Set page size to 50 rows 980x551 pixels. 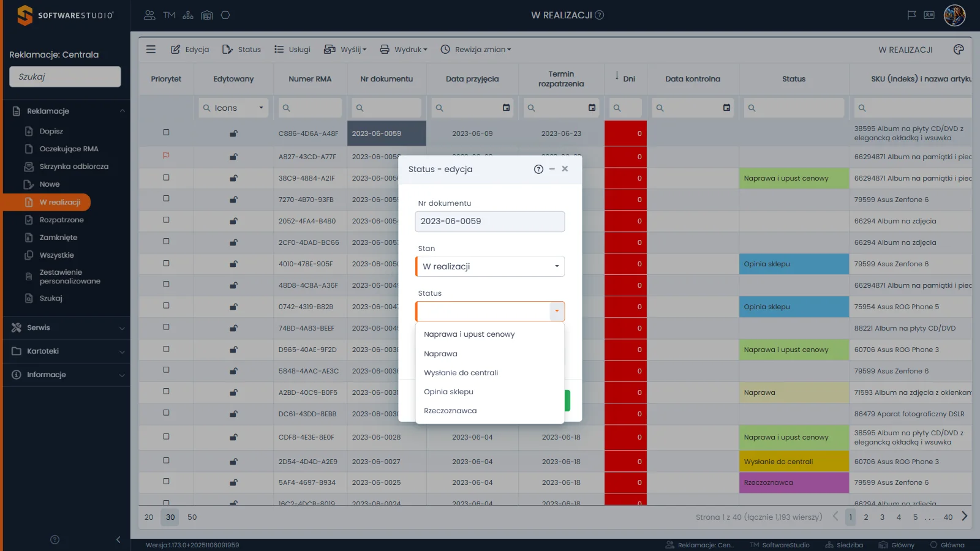[192, 517]
